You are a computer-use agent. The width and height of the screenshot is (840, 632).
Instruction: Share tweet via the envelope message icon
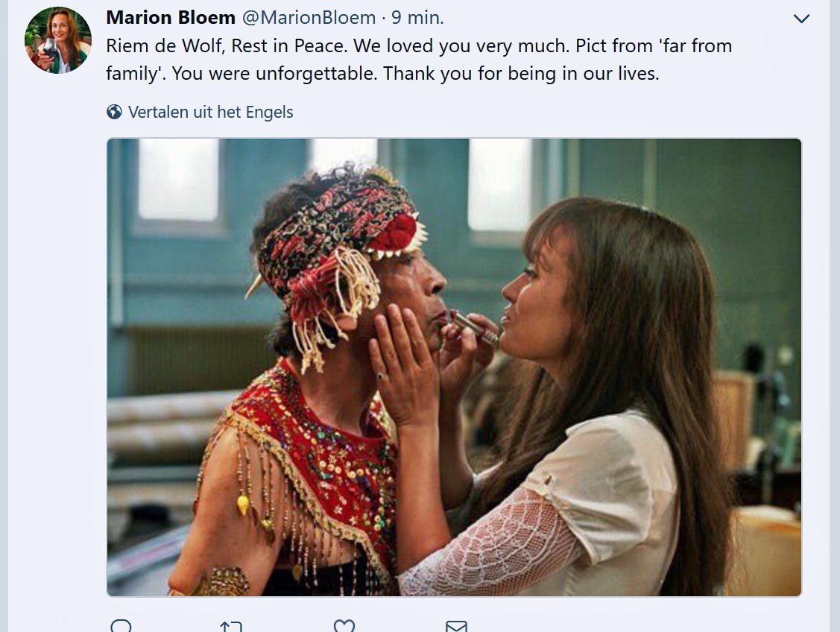(456, 626)
